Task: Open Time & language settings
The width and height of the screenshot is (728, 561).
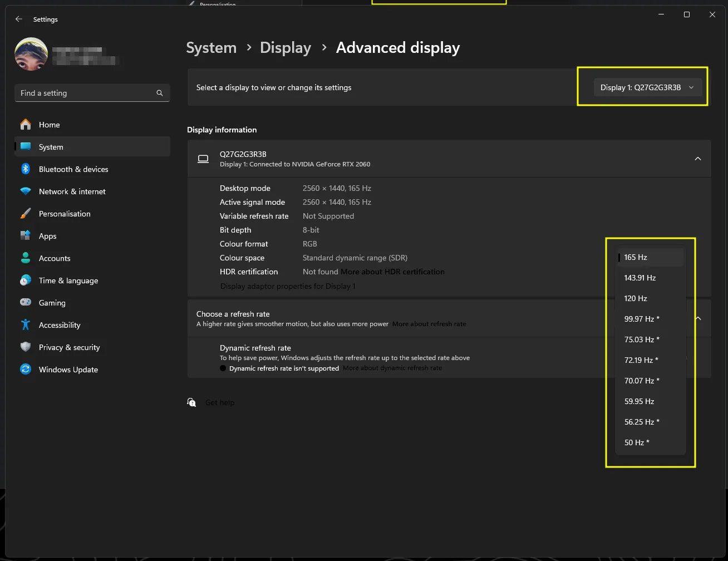Action: coord(92,280)
